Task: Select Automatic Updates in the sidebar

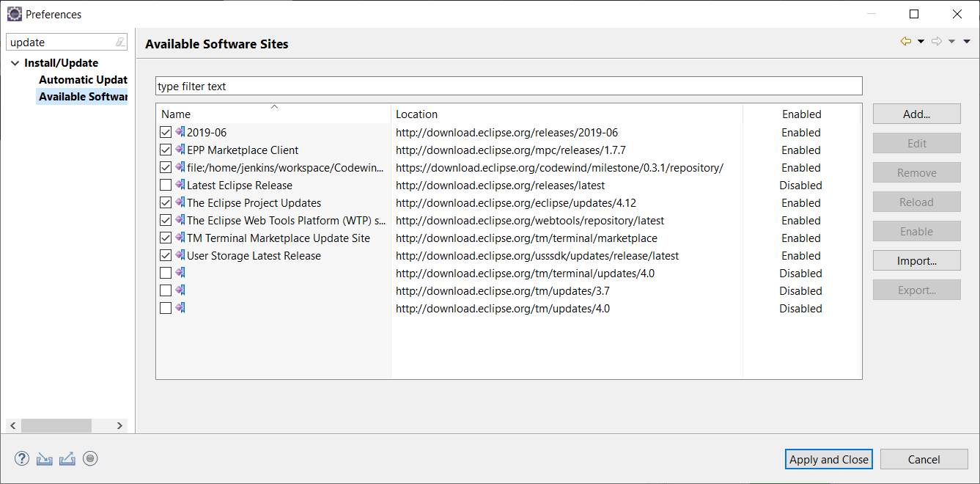Action: click(83, 79)
